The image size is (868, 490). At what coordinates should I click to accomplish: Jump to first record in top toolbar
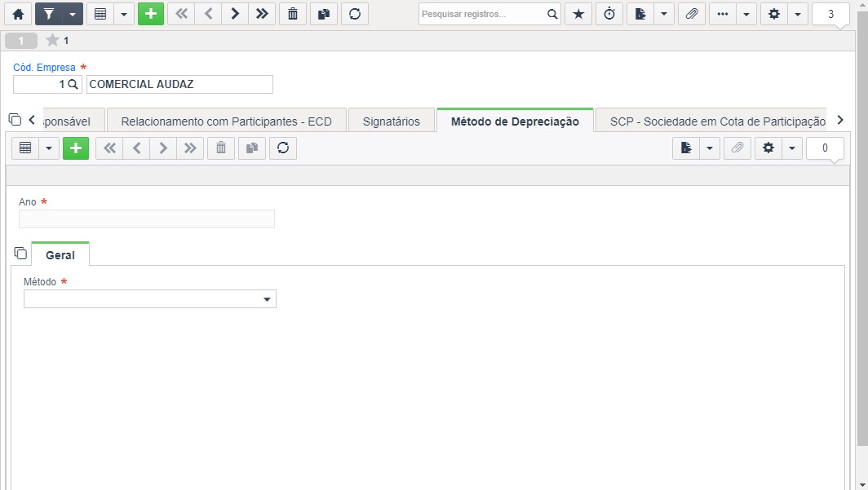point(182,15)
